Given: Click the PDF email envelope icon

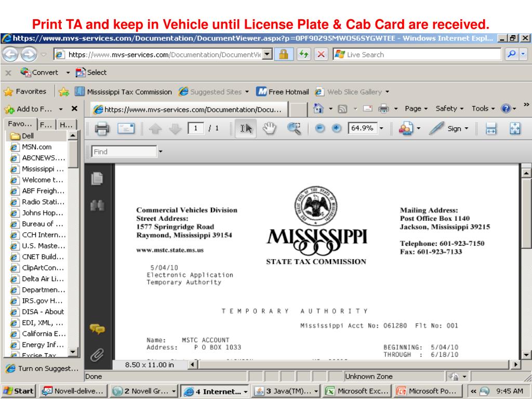Looking at the screenshot, I should 126,128.
